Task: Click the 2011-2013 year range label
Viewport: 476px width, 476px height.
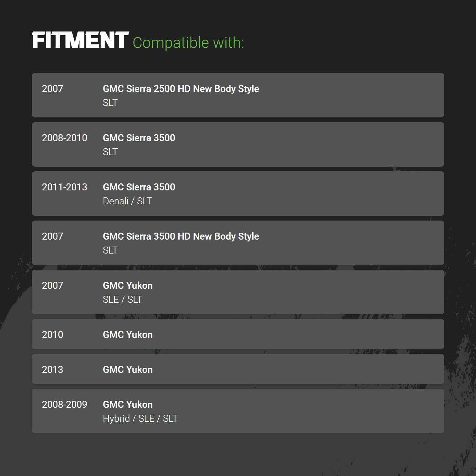Action: [x=64, y=187]
